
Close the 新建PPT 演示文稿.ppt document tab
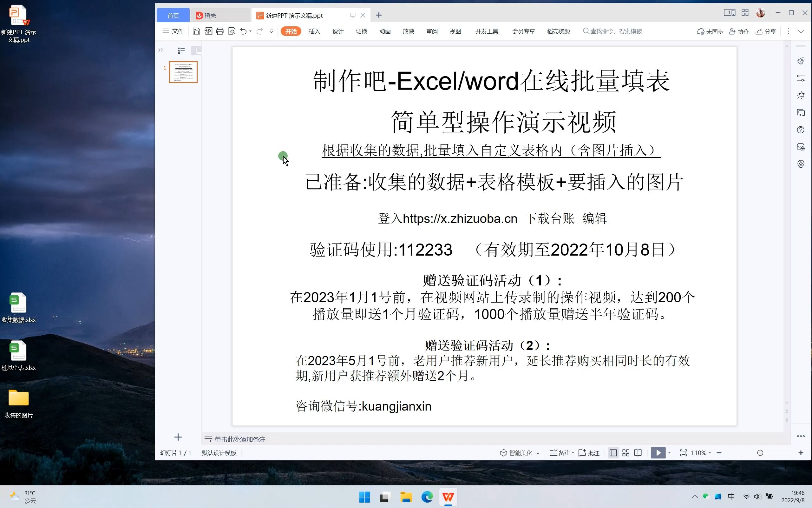tap(363, 15)
